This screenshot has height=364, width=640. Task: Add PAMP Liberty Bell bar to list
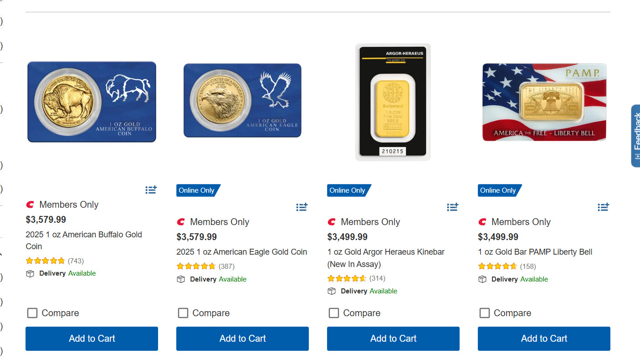pyautogui.click(x=603, y=207)
